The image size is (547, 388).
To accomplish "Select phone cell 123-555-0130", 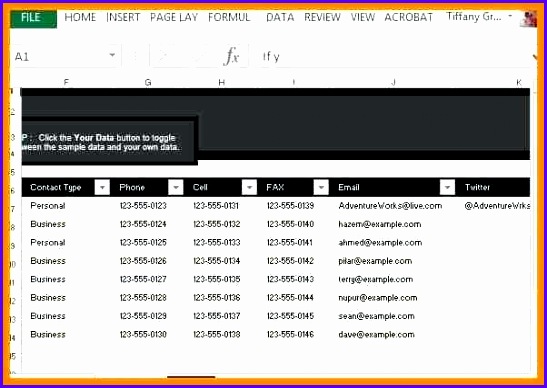I will [143, 335].
